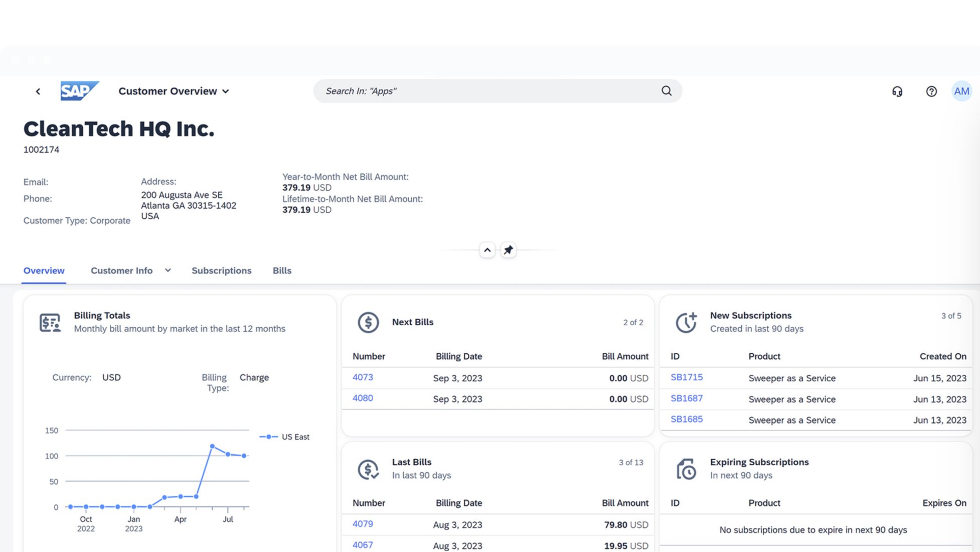This screenshot has height=552, width=980.
Task: Click the Billing Totals card icon
Action: [50, 322]
